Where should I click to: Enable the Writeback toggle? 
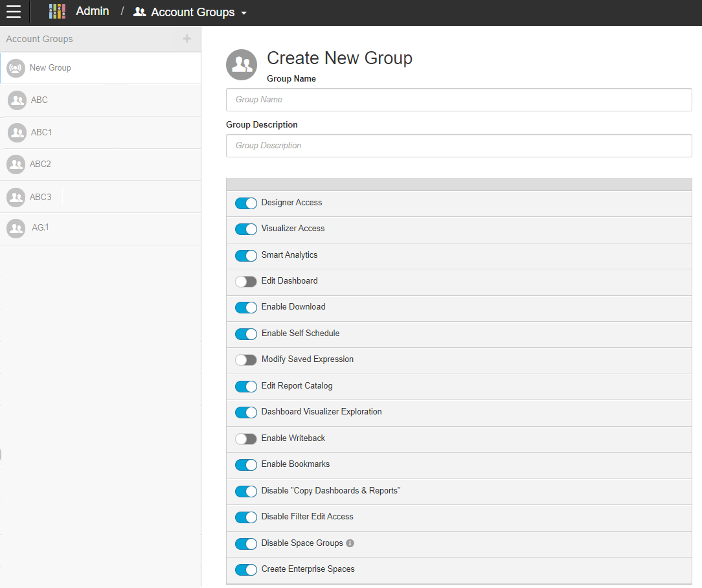pos(246,439)
